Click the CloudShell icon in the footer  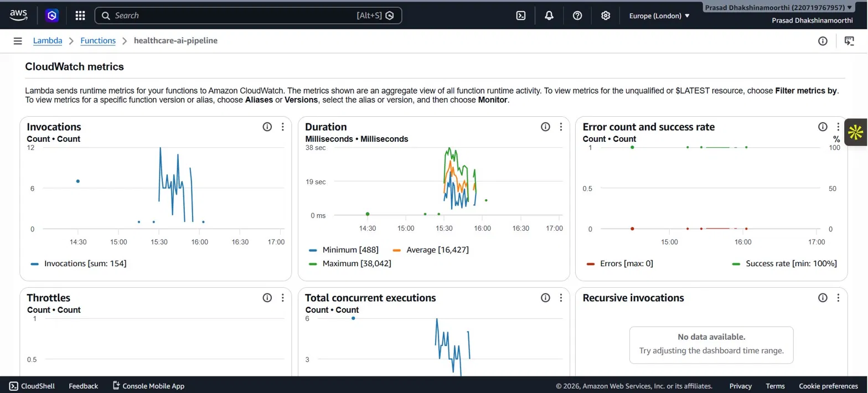13,386
